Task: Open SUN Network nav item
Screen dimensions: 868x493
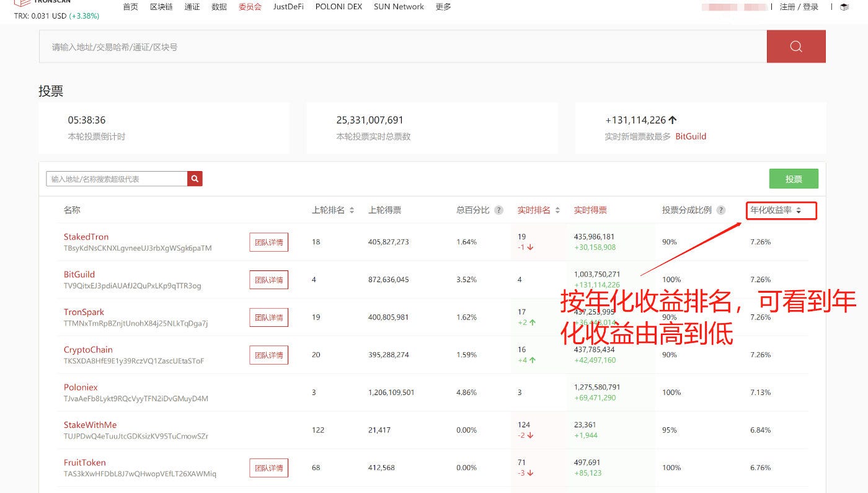Action: click(399, 7)
